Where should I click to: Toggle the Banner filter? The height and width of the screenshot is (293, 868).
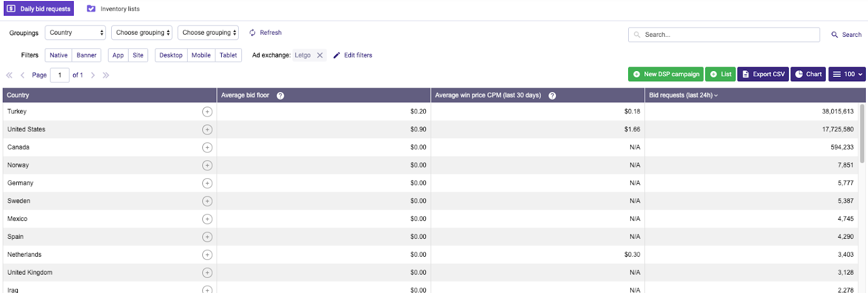click(x=86, y=55)
